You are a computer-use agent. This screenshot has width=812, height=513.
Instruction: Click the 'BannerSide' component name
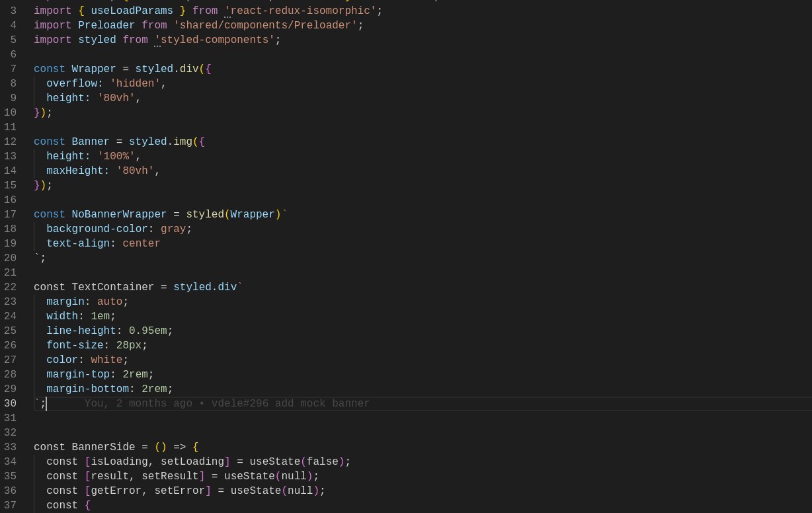(103, 447)
